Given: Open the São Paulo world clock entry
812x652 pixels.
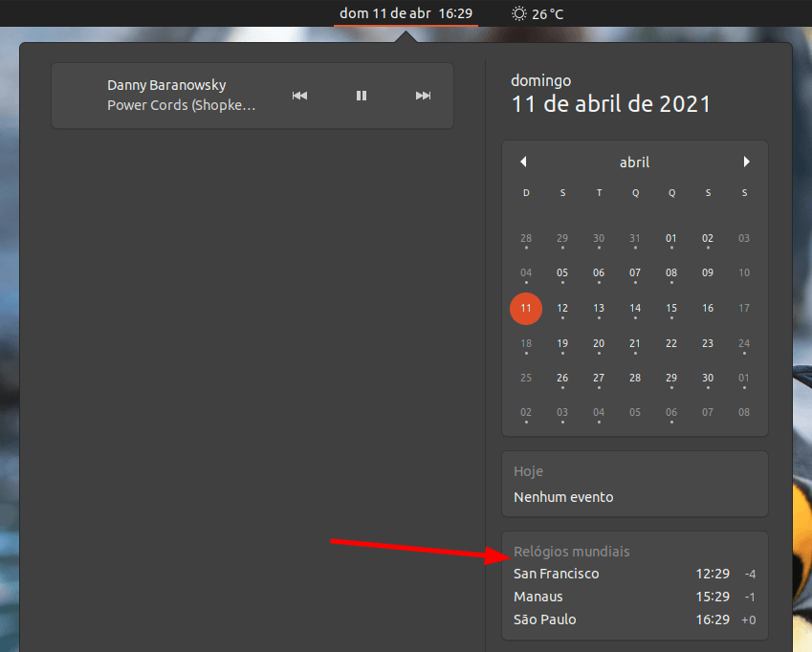Looking at the screenshot, I should (x=634, y=619).
